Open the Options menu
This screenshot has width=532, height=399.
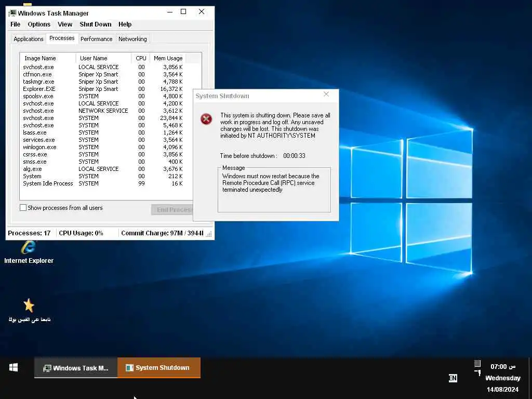[39, 24]
